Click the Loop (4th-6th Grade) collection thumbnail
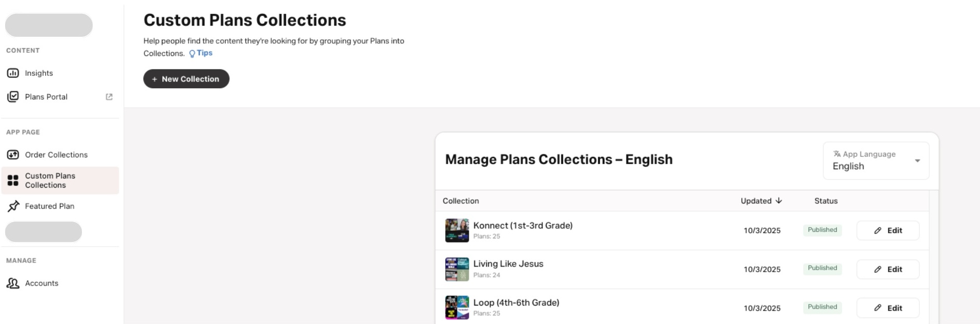This screenshot has height=324, width=980. point(457,308)
